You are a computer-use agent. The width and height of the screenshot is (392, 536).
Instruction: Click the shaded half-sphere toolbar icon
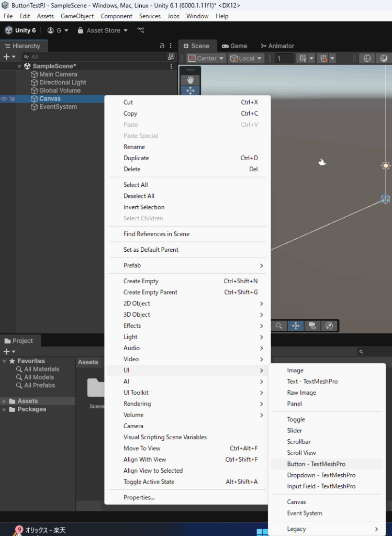pos(384,58)
